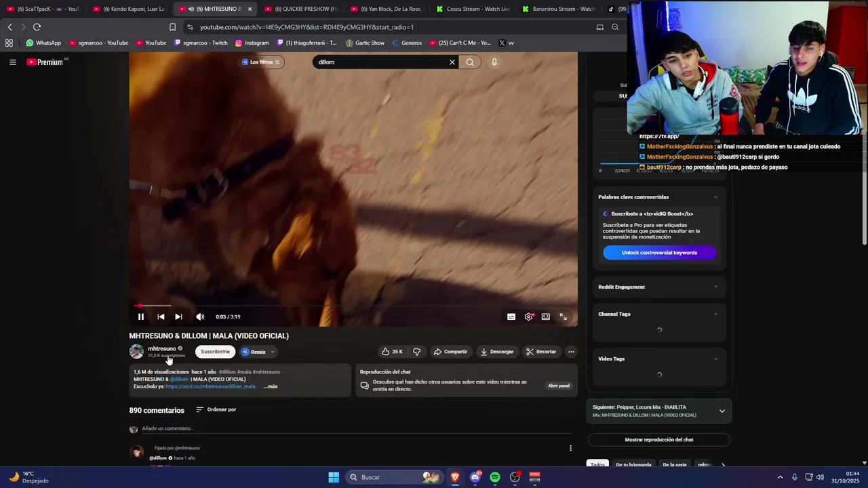
Task: Bookmark this page icon
Action: tap(172, 27)
